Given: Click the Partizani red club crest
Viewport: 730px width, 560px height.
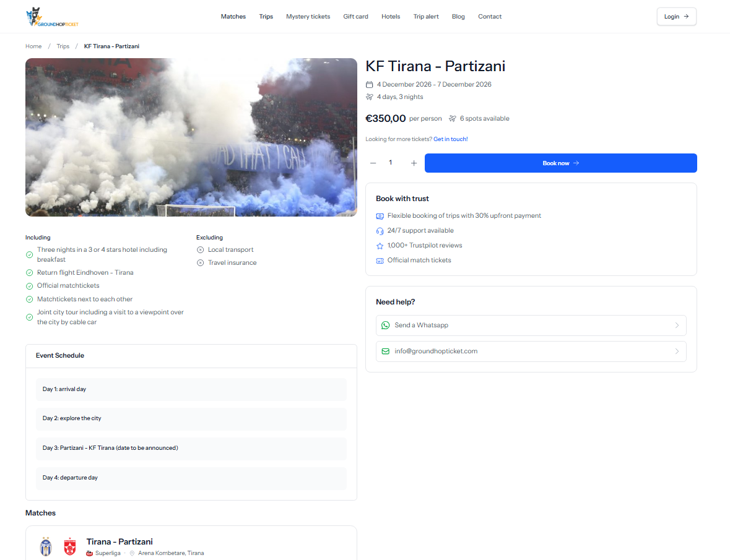Looking at the screenshot, I should point(70,547).
